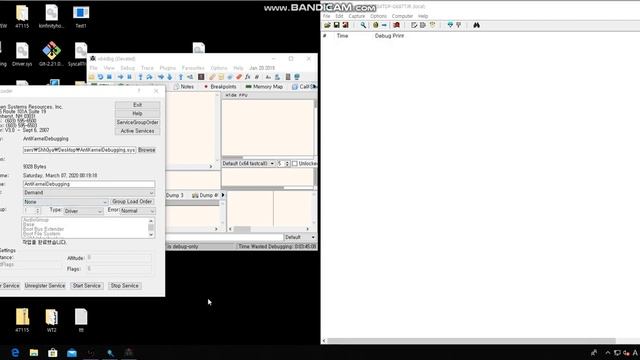Open the Default dropdown near x64dbg command bar
This screenshot has height=360, width=640.
299,237
